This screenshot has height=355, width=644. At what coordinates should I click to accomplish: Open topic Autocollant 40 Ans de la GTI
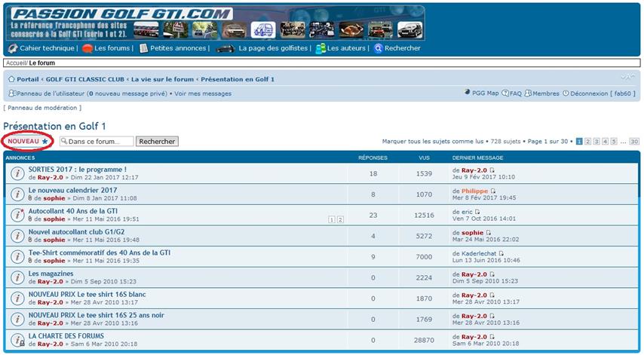click(x=72, y=211)
